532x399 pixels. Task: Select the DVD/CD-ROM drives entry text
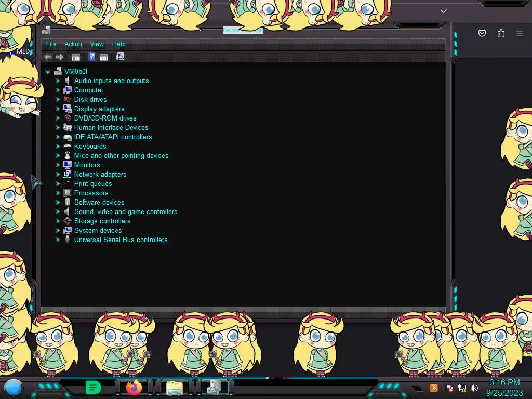(x=105, y=118)
